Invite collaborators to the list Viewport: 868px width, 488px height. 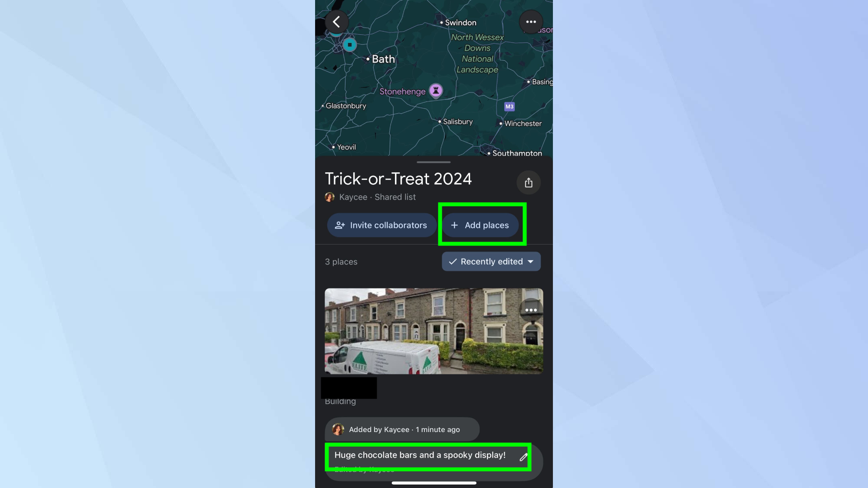coord(381,225)
